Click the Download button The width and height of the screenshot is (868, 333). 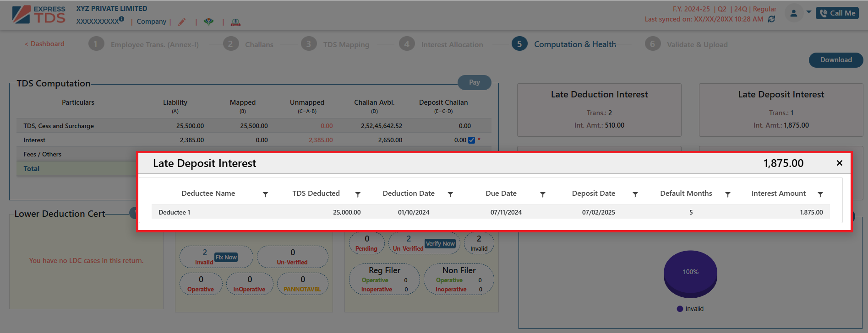(x=836, y=60)
